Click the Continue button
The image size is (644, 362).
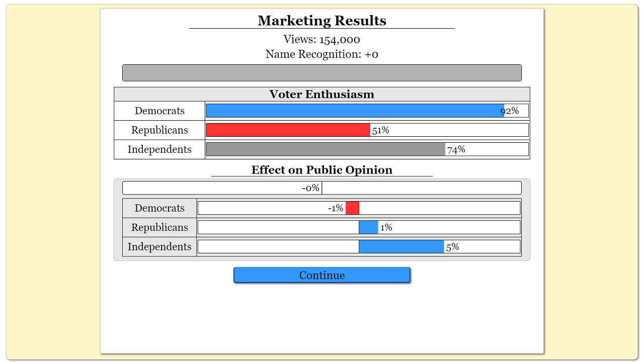coord(322,275)
